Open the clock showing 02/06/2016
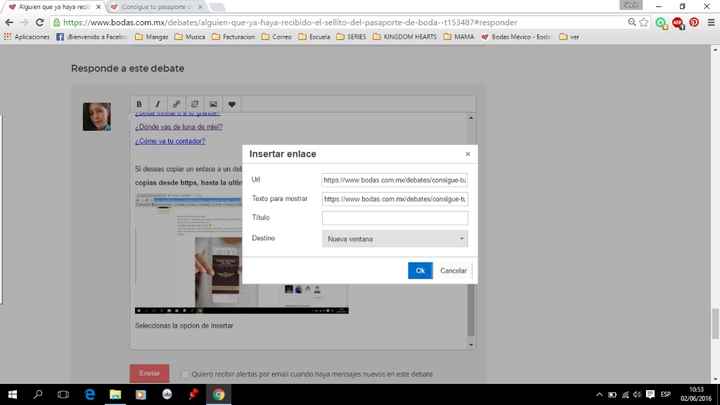Viewport: 720px width, 405px height. coord(696,394)
